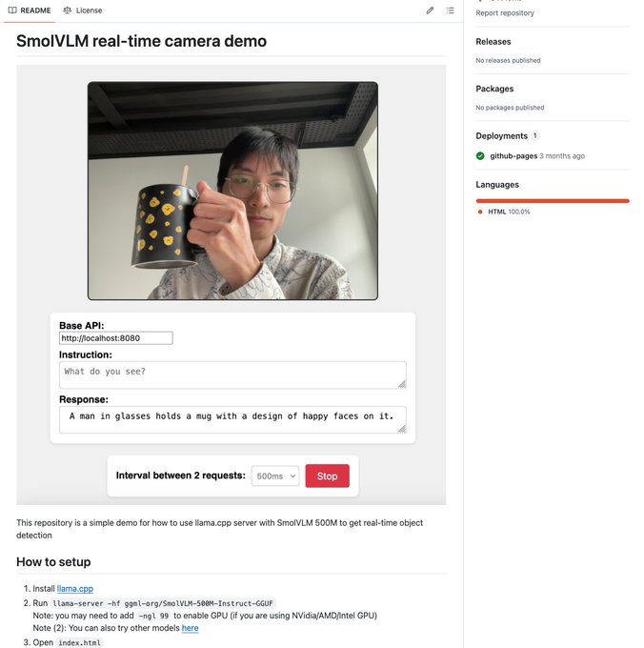This screenshot has height=648, width=644.
Task: Open the 'here' other models link
Action: [190, 628]
